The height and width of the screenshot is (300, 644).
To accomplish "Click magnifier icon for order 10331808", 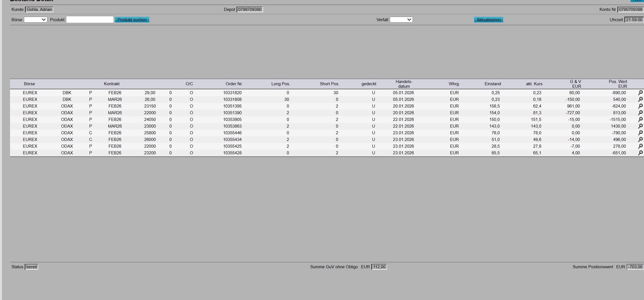I will 640,99.
